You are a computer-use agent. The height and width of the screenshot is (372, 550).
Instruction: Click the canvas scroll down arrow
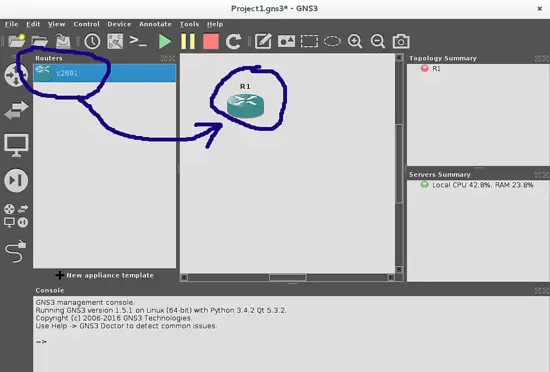click(x=399, y=269)
